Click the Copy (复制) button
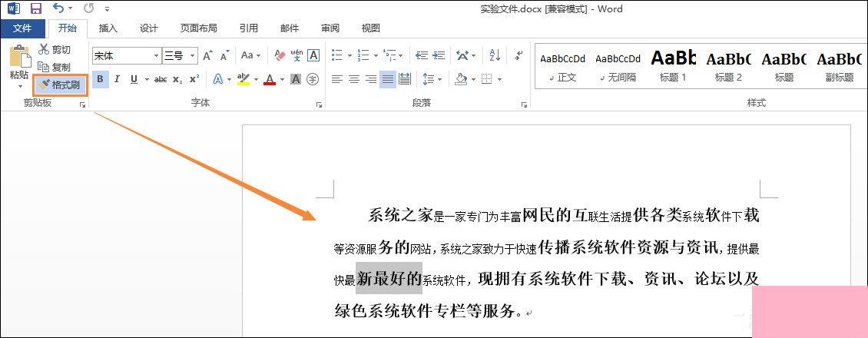 (55, 67)
